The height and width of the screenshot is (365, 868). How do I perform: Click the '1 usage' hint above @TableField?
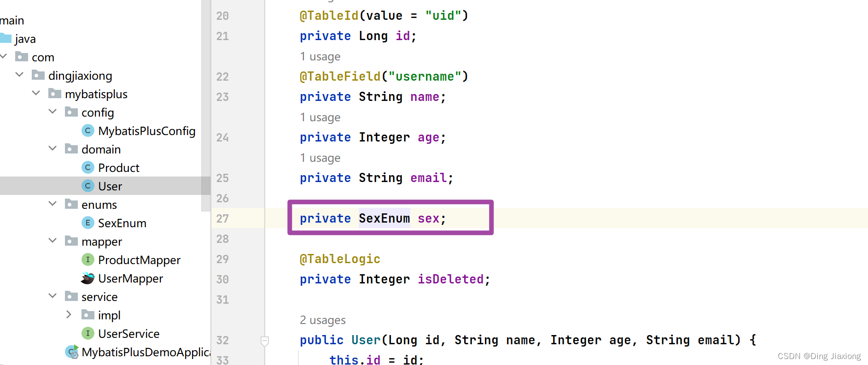[320, 56]
